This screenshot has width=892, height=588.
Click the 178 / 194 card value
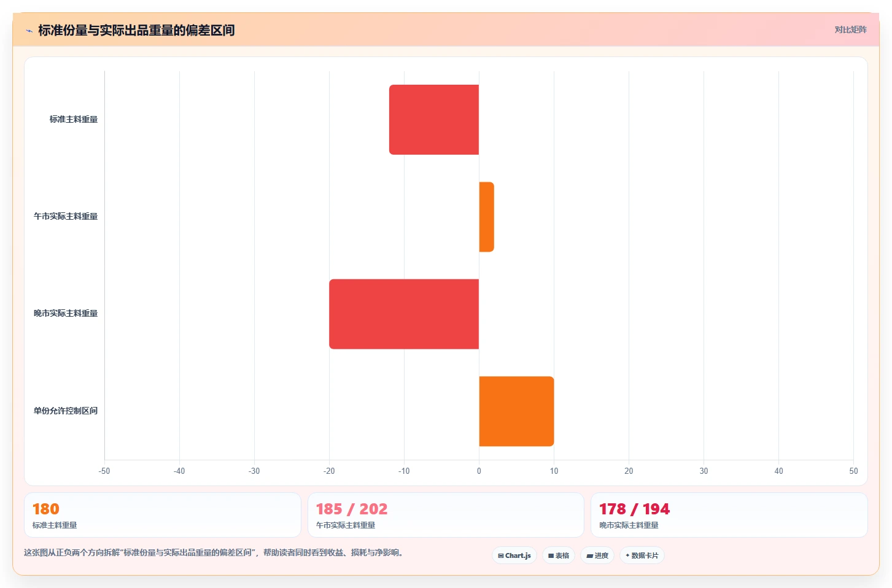(635, 509)
